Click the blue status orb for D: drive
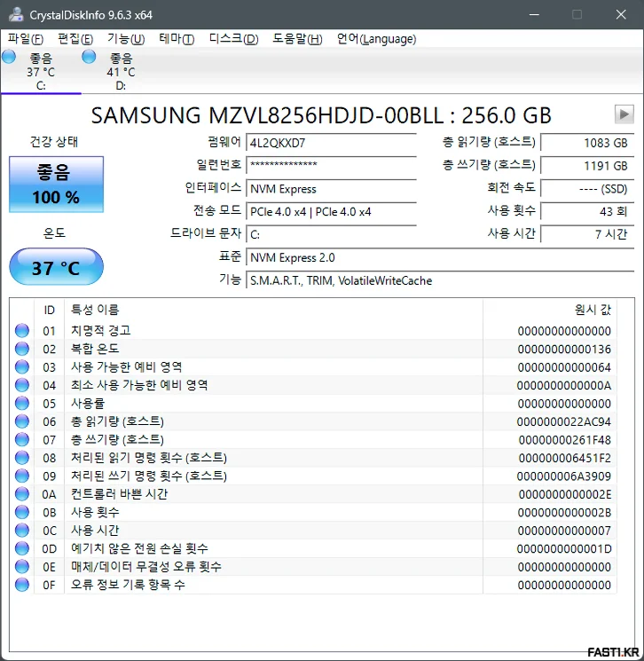This screenshot has width=644, height=661. pyautogui.click(x=89, y=57)
